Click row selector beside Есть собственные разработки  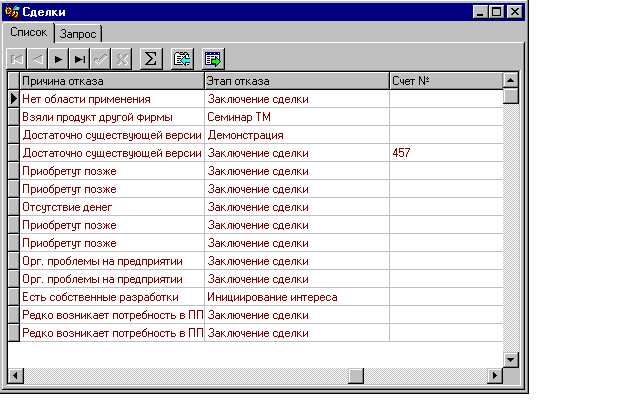[x=14, y=297]
